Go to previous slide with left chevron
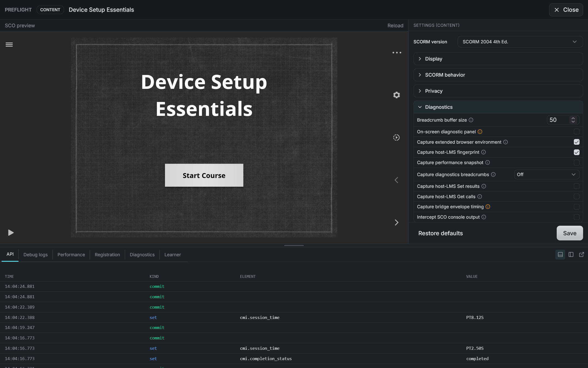The image size is (588, 368). 397,180
